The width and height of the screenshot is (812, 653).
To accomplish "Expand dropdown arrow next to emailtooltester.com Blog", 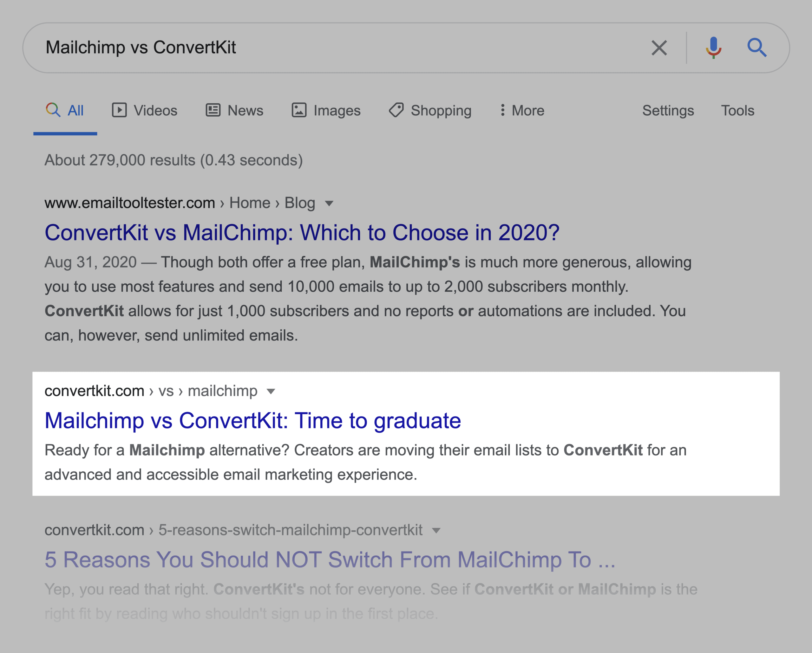I will 329,204.
